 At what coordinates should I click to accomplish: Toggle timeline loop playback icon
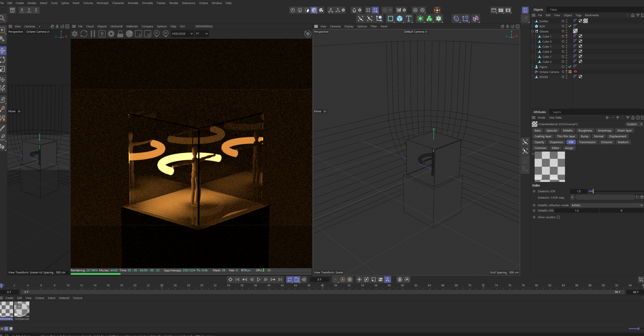click(289, 279)
